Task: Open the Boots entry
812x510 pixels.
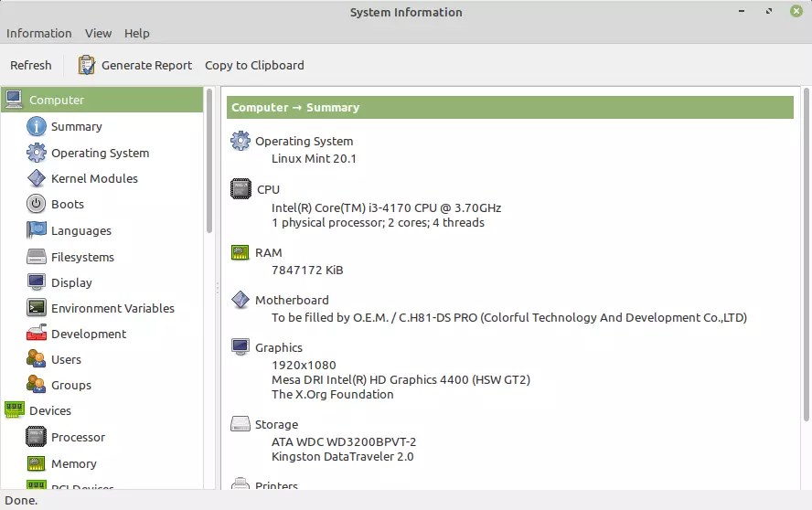Action: tap(68, 204)
